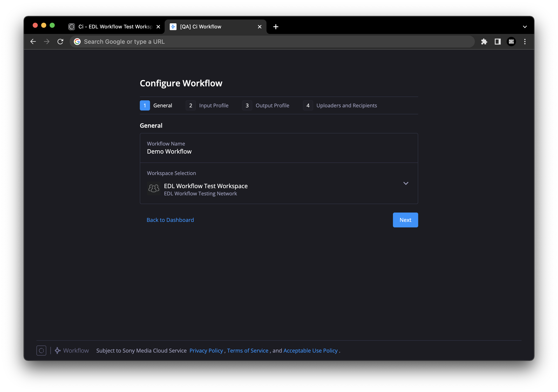Click the Workflow logo icon in footer
558x392 pixels.
click(x=57, y=350)
